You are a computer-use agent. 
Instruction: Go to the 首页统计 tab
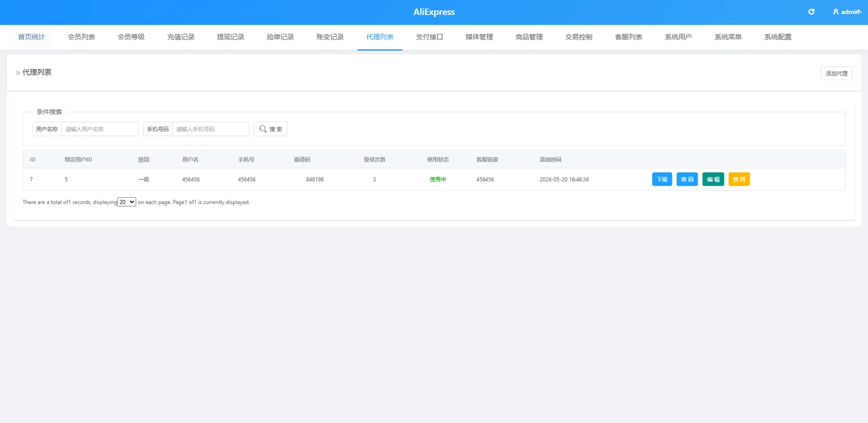point(31,37)
